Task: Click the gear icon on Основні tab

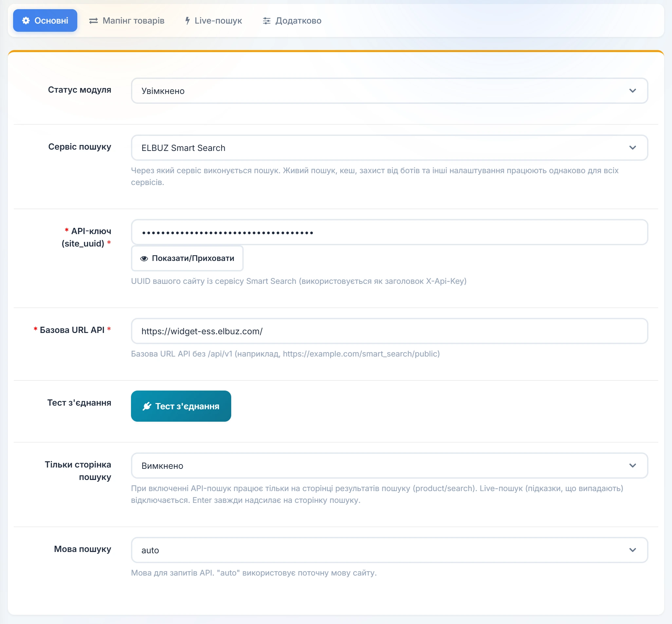Action: tap(26, 21)
